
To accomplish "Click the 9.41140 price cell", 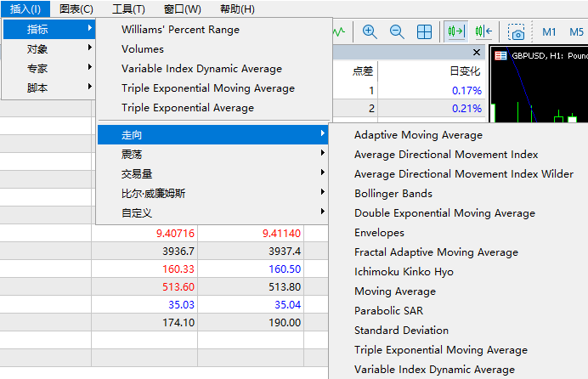I will pyautogui.click(x=281, y=233).
